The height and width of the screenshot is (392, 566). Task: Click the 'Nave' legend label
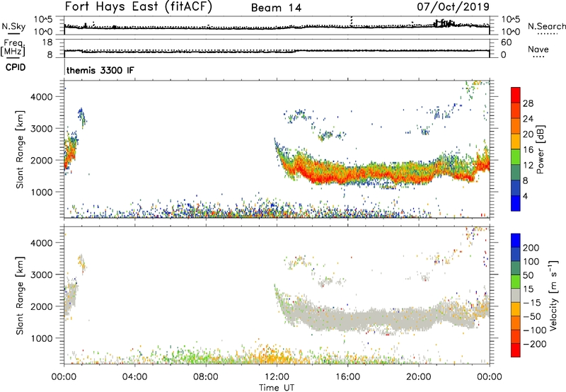pos(538,50)
